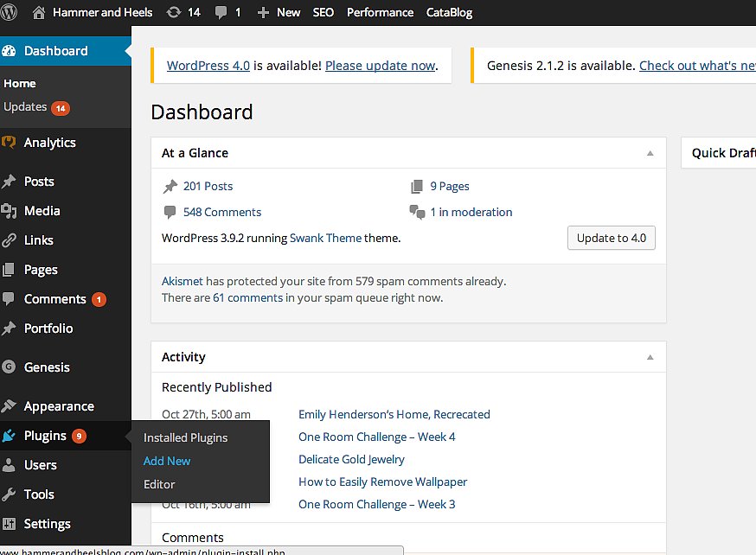Click the Plugins count badge 9

pos(79,436)
